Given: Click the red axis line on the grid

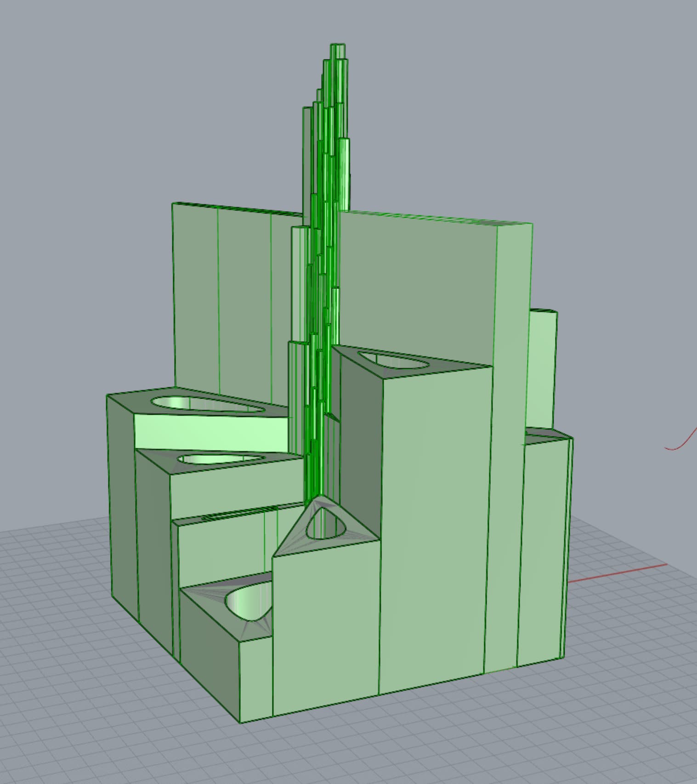Looking at the screenshot, I should (617, 572).
